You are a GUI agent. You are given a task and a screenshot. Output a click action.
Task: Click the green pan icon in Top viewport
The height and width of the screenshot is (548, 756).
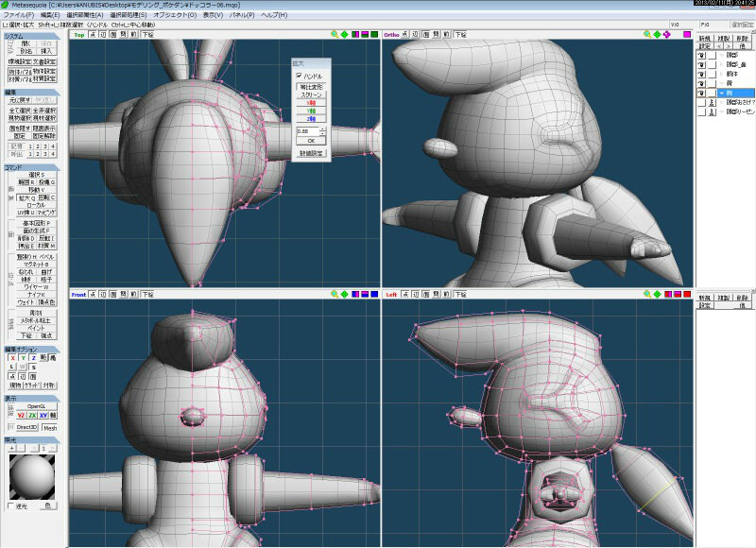point(345,34)
